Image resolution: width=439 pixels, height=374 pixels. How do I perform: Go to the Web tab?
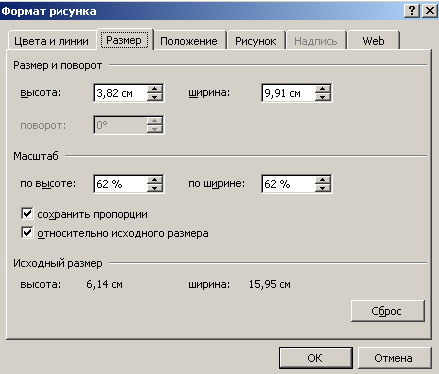[x=373, y=41]
